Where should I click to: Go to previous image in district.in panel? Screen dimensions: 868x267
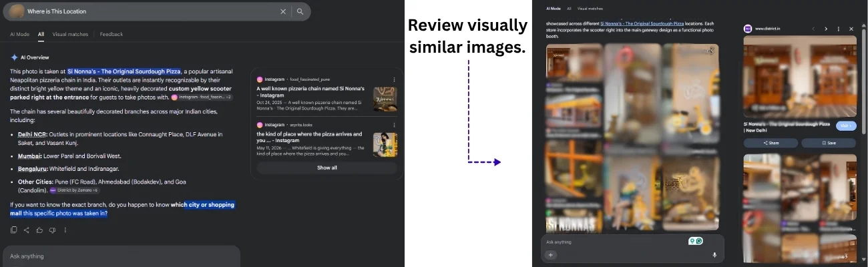click(x=813, y=29)
